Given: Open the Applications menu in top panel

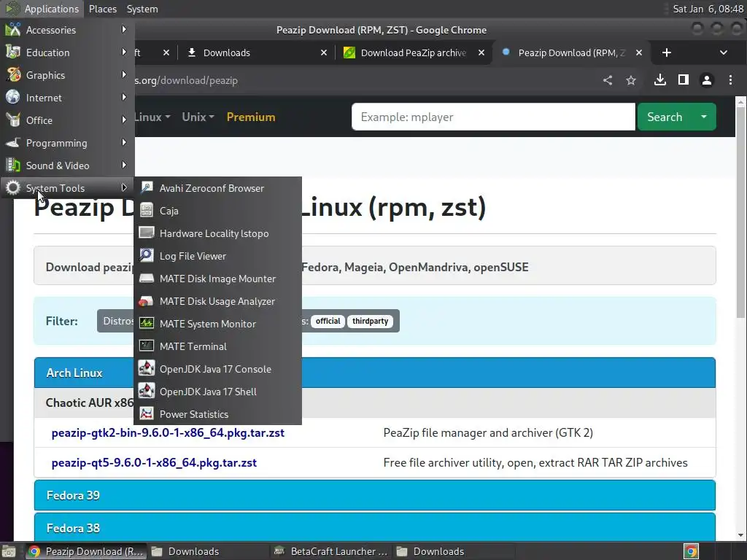Looking at the screenshot, I should [x=42, y=9].
